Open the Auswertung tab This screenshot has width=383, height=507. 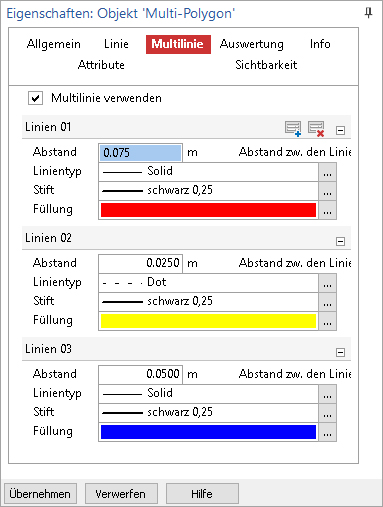coord(252,44)
